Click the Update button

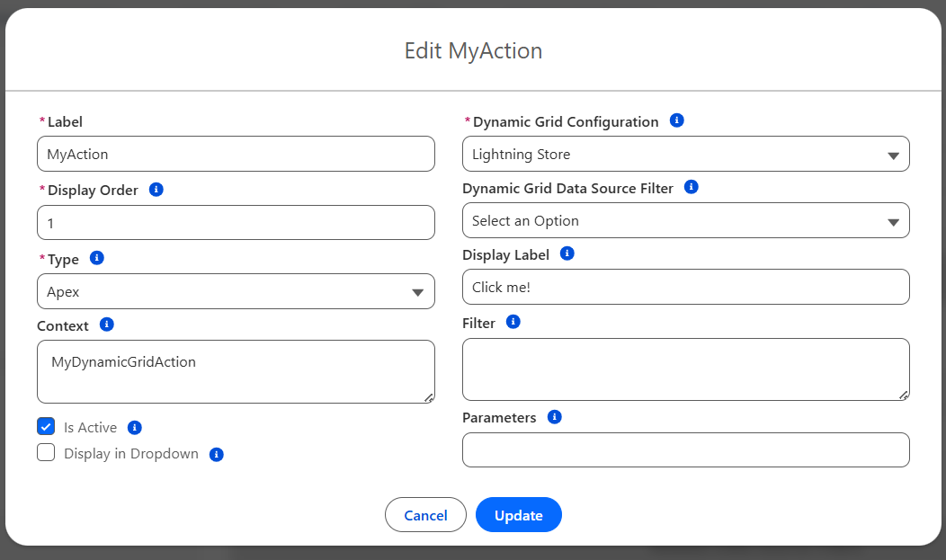[518, 515]
